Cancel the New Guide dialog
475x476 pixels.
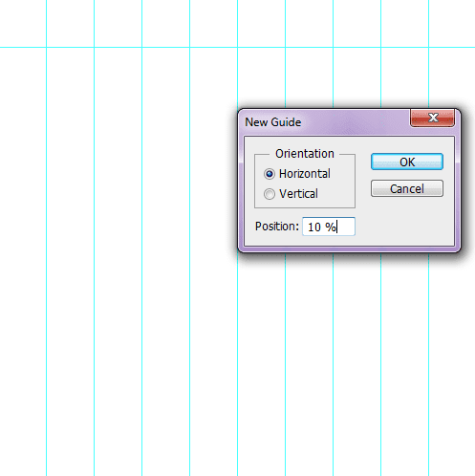[407, 188]
